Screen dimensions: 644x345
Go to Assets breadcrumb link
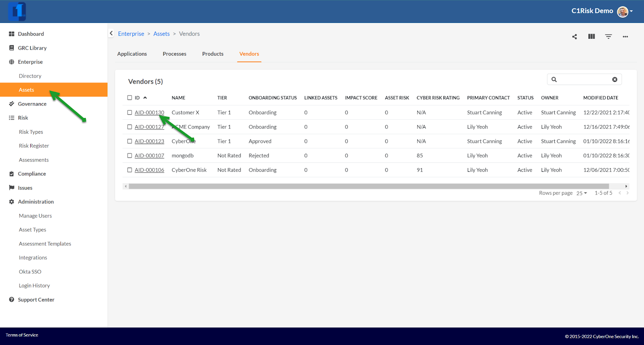[161, 34]
